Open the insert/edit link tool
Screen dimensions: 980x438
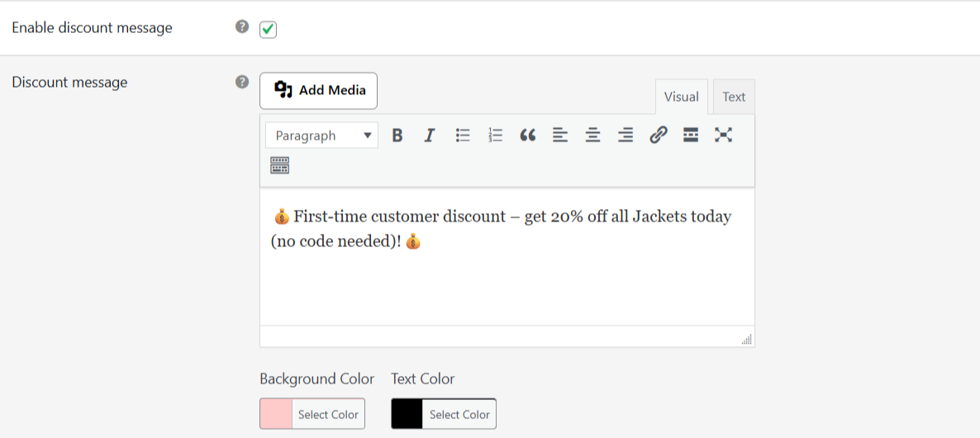pos(658,135)
